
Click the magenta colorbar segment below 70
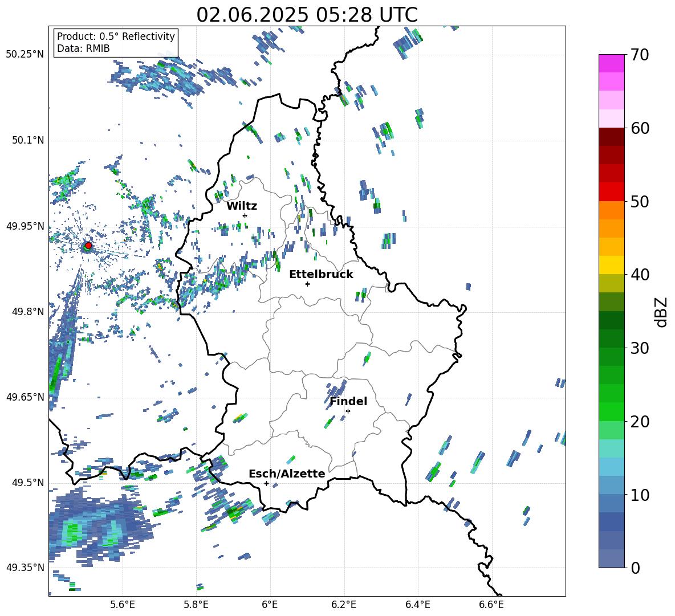point(611,63)
